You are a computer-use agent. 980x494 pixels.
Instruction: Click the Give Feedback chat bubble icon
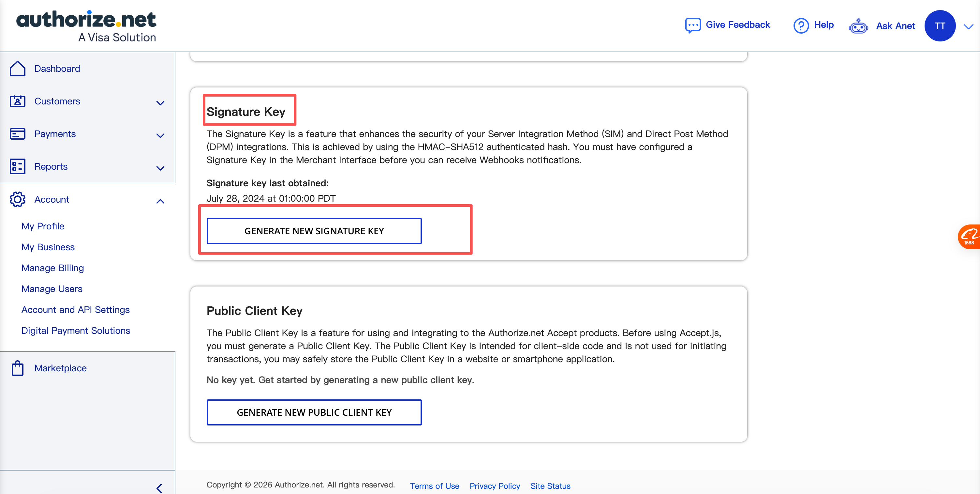tap(692, 25)
